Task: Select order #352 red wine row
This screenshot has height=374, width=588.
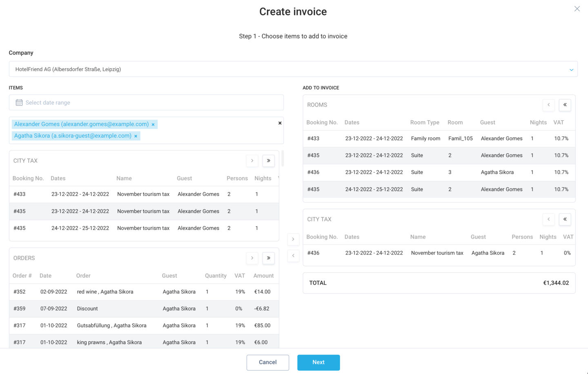Action: [x=144, y=292]
